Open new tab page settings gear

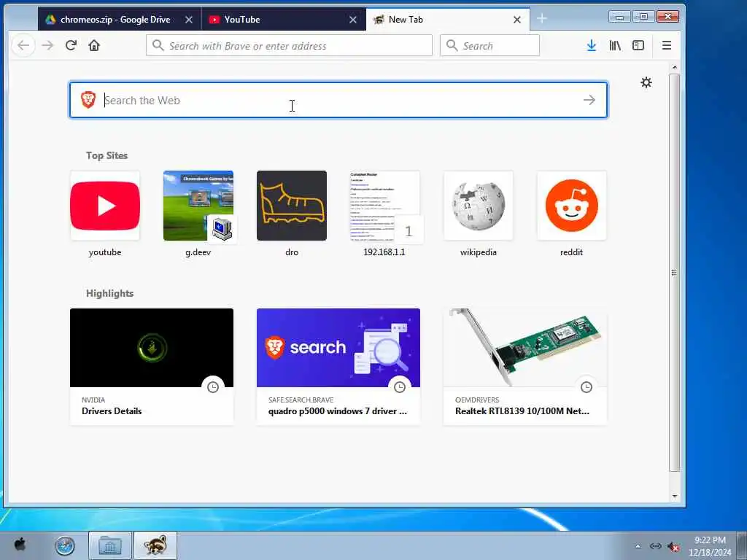click(646, 82)
